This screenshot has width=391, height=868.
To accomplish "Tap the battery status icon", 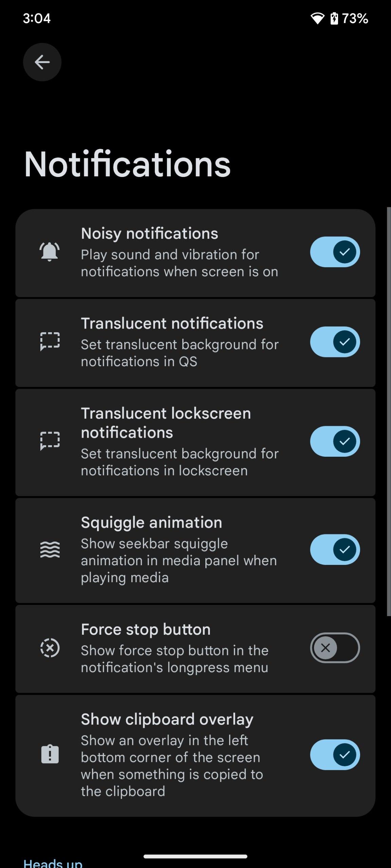I will coord(334,18).
